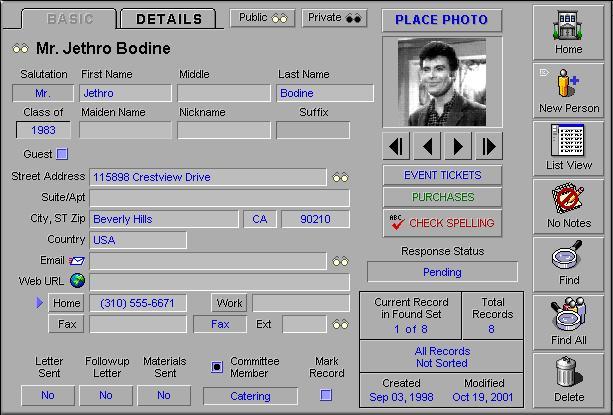The width and height of the screenshot is (613, 415).
Task: Click the email envelope icon
Action: [77, 261]
